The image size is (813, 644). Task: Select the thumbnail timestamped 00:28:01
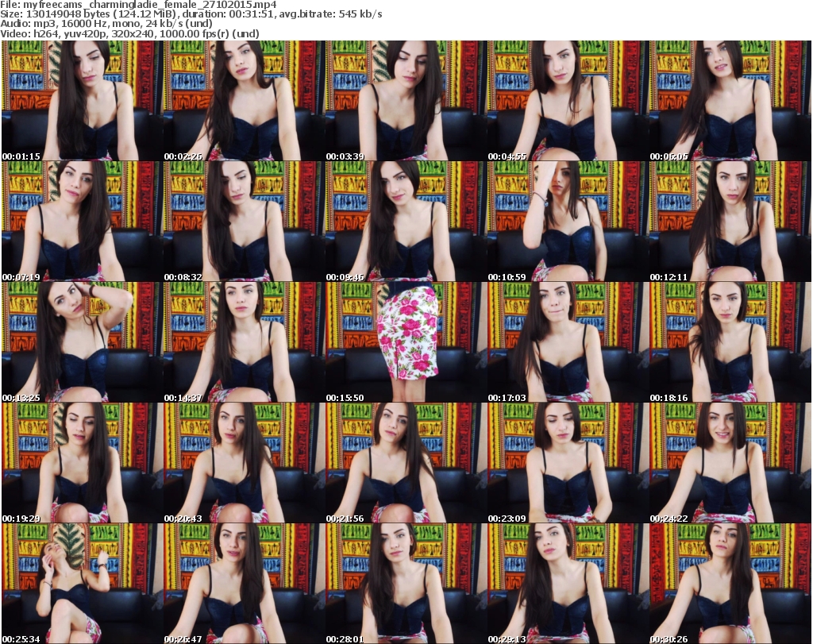(x=406, y=584)
